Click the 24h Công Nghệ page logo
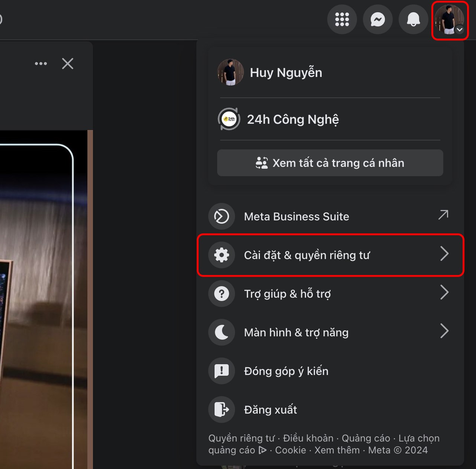 pos(229,119)
